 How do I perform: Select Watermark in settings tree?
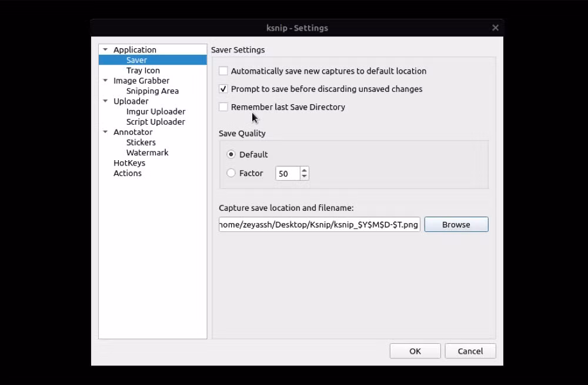pyautogui.click(x=147, y=152)
